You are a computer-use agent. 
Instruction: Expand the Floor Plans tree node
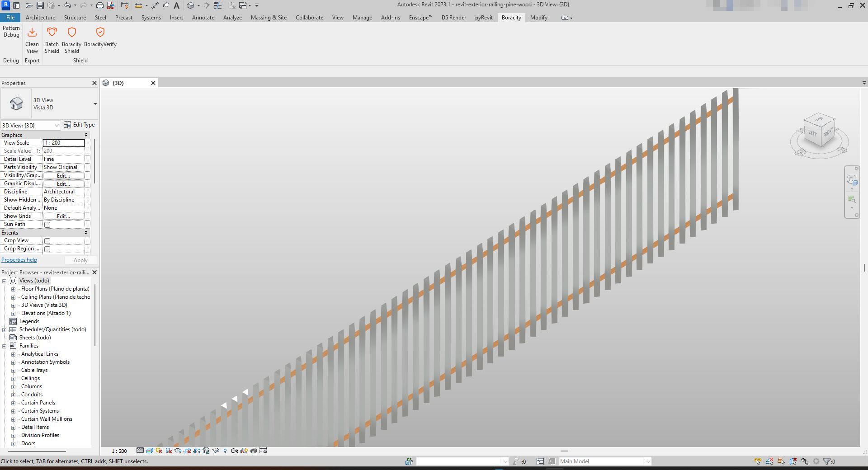point(13,289)
